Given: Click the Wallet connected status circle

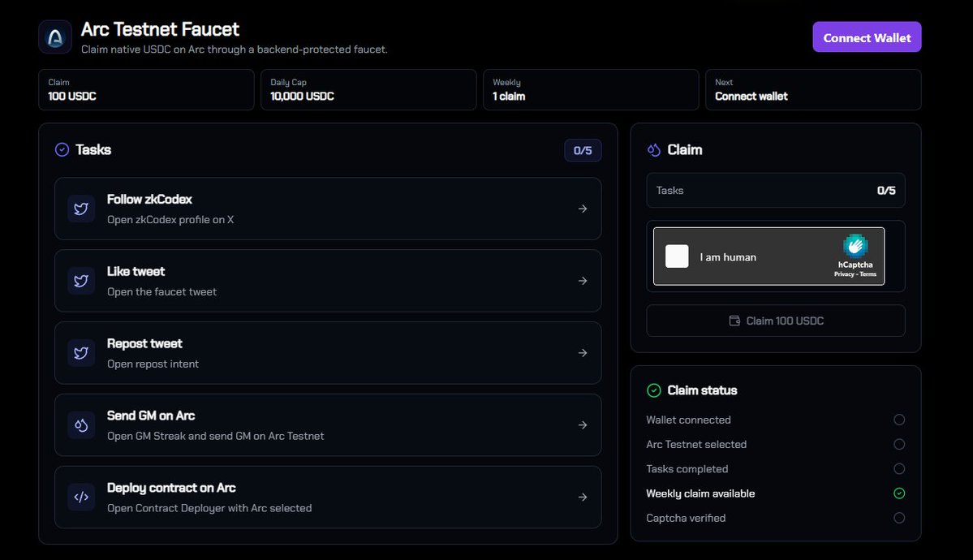Looking at the screenshot, I should coord(899,420).
